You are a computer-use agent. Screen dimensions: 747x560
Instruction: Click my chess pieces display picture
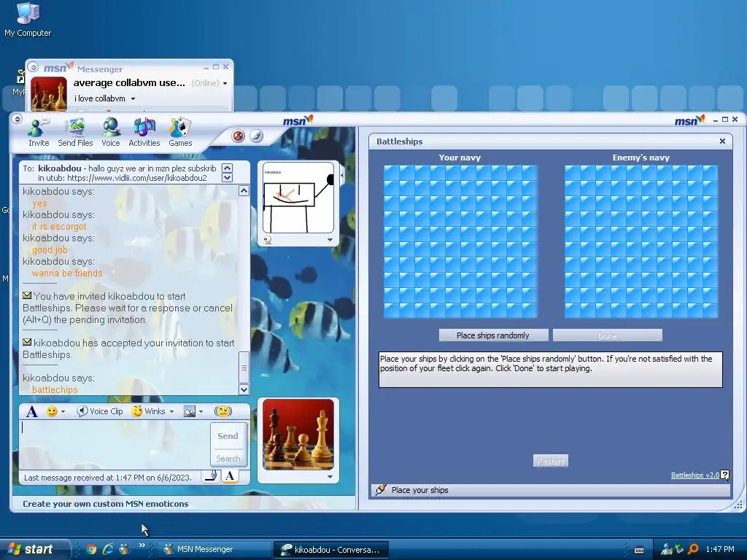click(298, 435)
